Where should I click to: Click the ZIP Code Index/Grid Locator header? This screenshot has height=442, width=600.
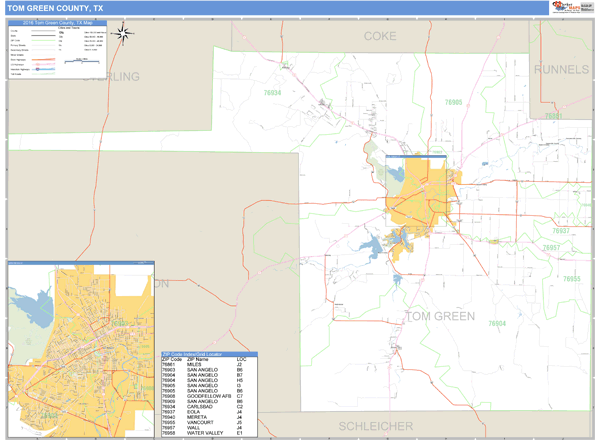tap(209, 354)
